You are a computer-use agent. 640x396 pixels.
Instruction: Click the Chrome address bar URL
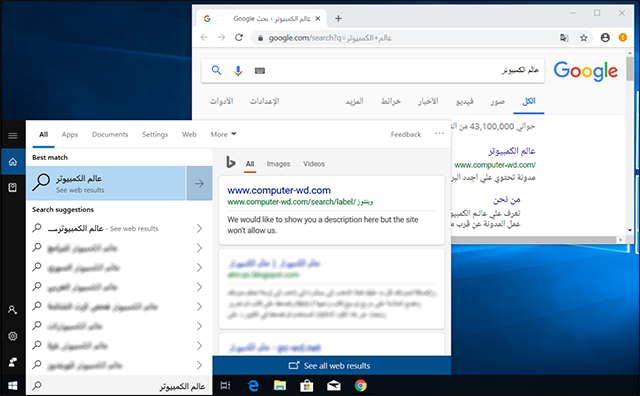coord(330,38)
